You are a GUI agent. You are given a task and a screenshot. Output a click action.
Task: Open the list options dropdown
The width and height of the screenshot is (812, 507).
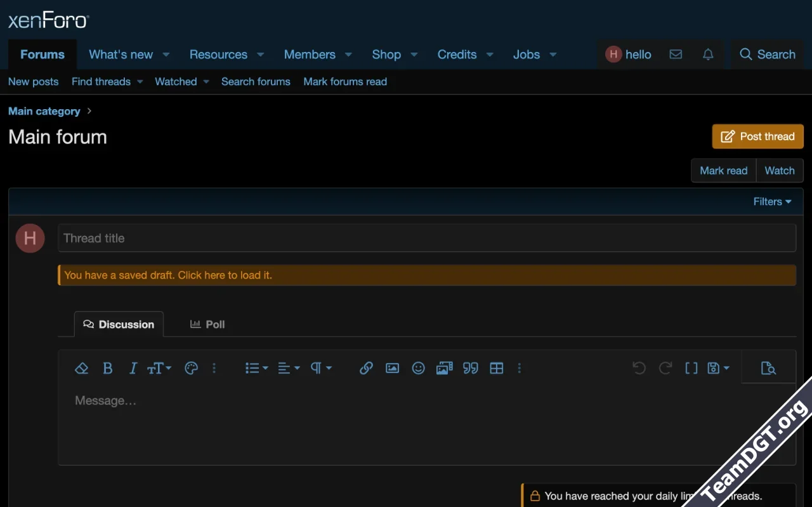pyautogui.click(x=256, y=368)
